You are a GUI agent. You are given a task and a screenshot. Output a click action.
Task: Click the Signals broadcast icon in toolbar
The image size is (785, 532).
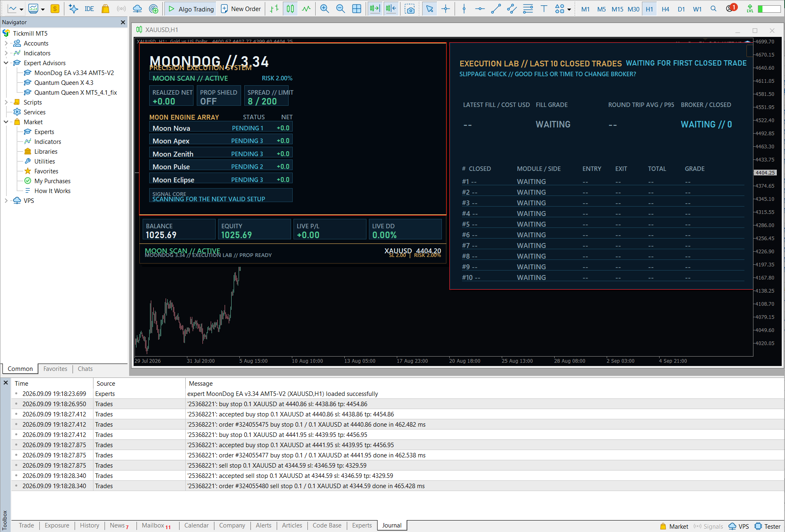click(x=121, y=9)
